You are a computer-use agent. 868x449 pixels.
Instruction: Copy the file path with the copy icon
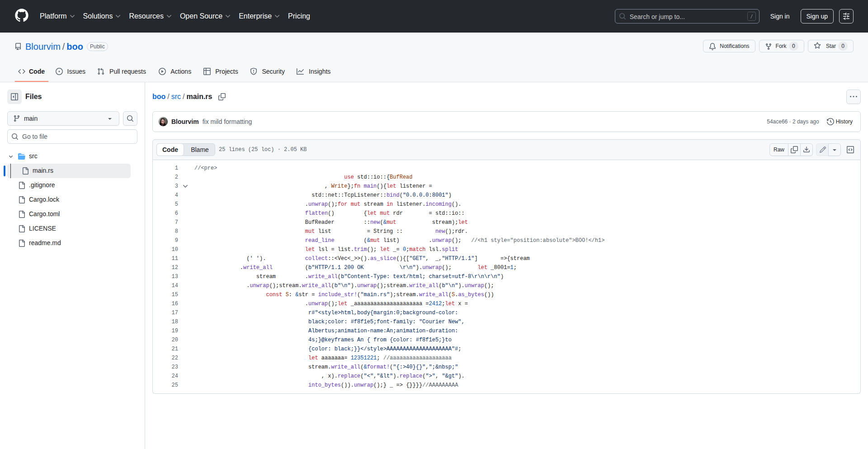pyautogui.click(x=222, y=97)
